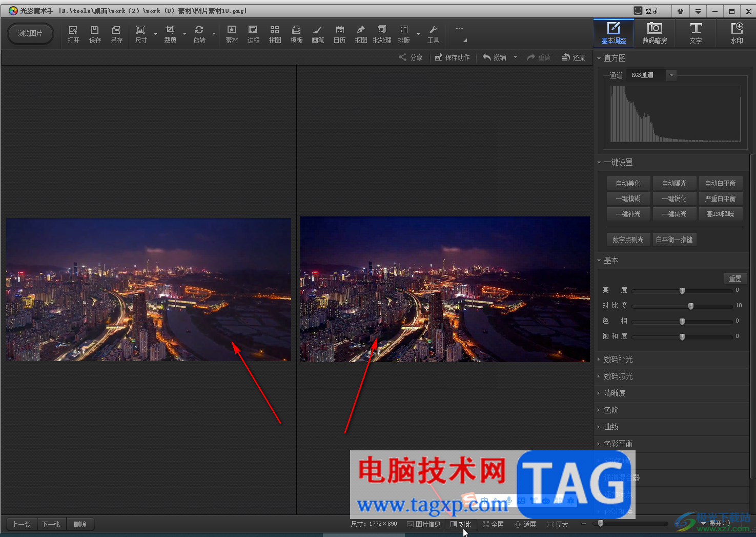The width and height of the screenshot is (756, 537).
Task: Open the 日历 calendar tool
Action: click(339, 34)
